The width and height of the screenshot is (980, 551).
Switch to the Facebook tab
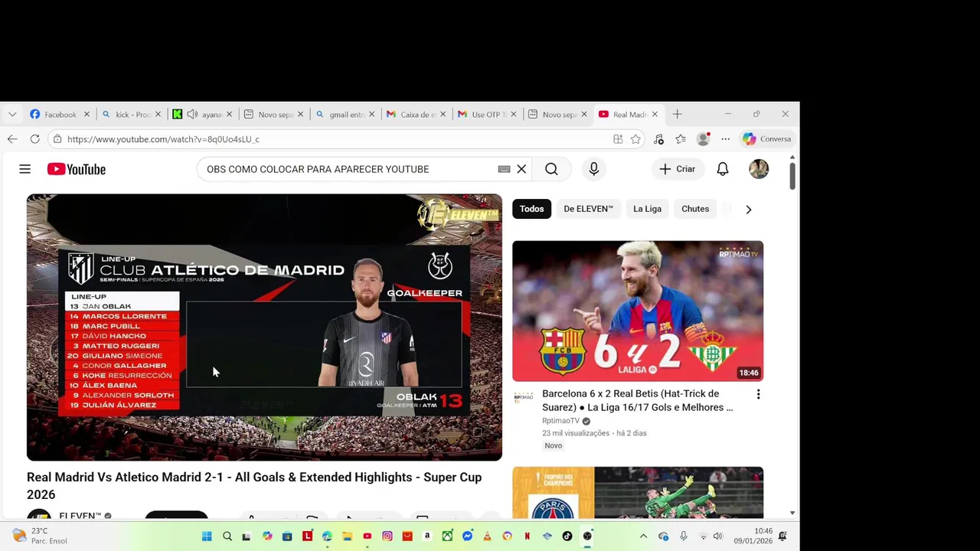point(58,114)
